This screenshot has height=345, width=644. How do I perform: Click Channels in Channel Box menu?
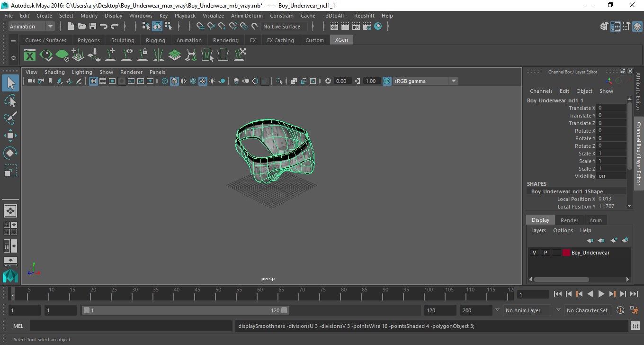541,91
